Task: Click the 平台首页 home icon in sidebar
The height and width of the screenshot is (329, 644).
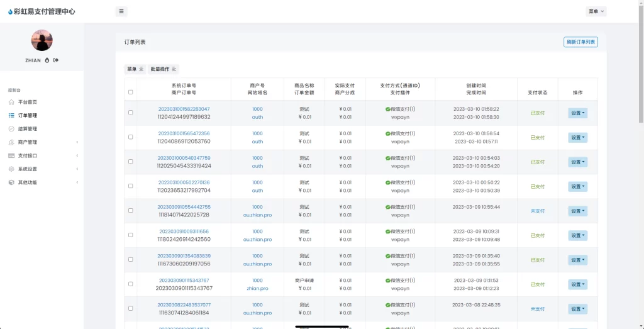Action: 11,102
